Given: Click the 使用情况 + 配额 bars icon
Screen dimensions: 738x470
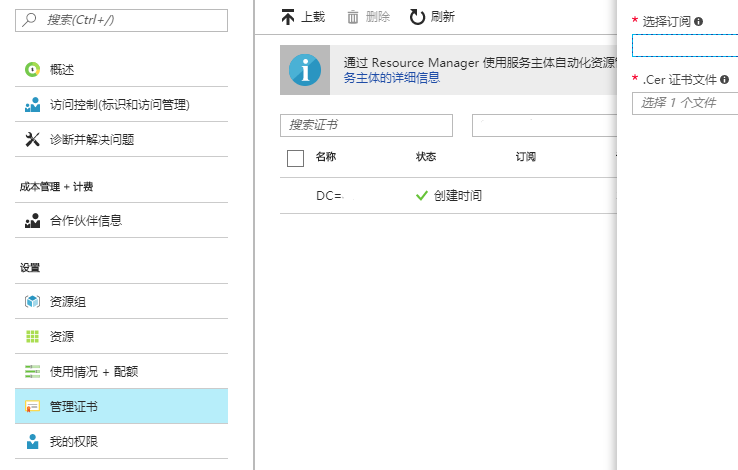Looking at the screenshot, I should click(x=32, y=371).
